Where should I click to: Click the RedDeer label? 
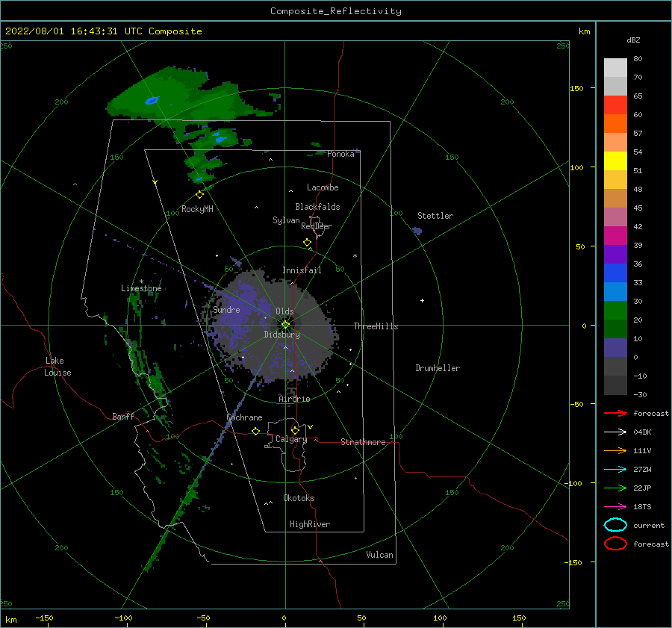[x=317, y=226]
